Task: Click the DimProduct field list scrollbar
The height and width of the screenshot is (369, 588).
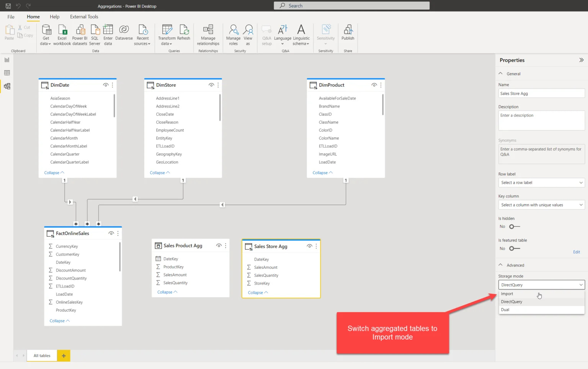Action: tap(382, 104)
